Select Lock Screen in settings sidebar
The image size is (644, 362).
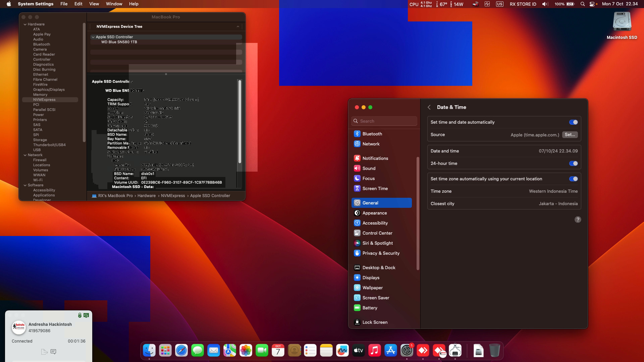[382, 322]
